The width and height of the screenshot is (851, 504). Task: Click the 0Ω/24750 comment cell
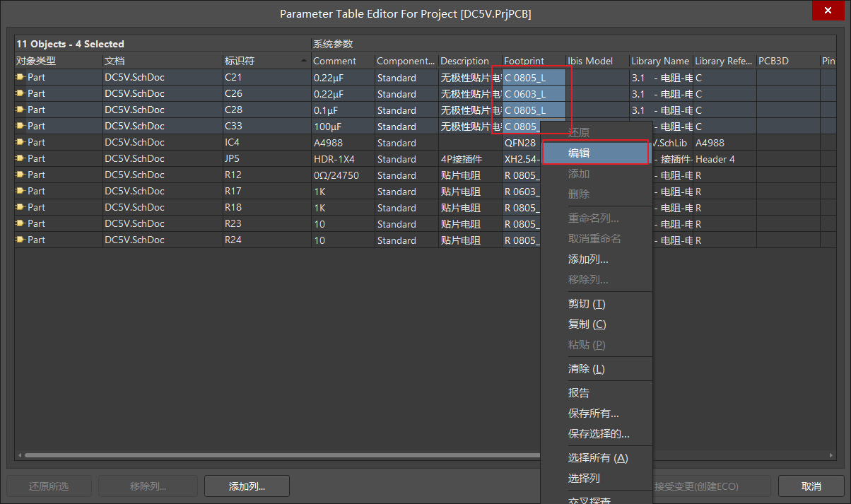343,175
